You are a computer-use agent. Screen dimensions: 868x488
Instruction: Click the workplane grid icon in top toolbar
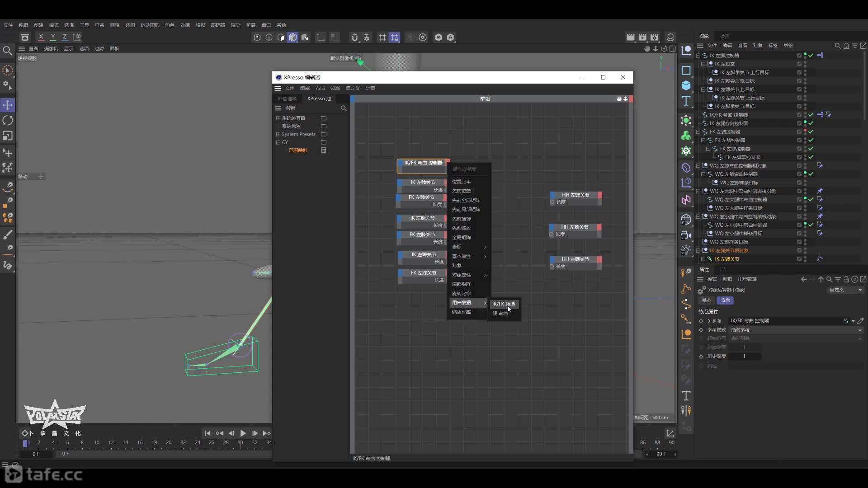tap(382, 38)
